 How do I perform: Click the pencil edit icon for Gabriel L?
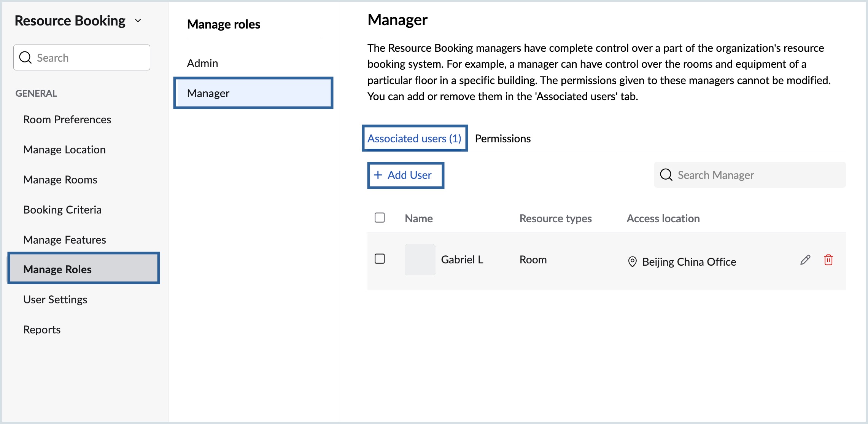(805, 260)
